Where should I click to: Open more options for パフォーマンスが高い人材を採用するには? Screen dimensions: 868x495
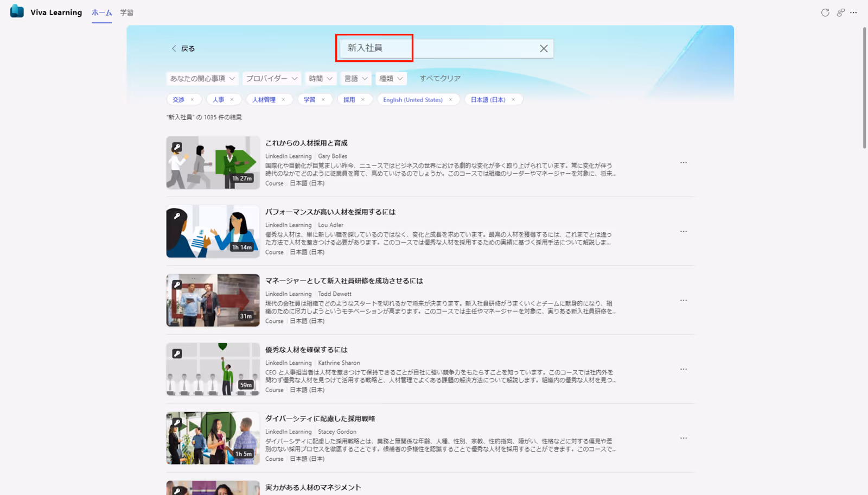[x=684, y=231]
